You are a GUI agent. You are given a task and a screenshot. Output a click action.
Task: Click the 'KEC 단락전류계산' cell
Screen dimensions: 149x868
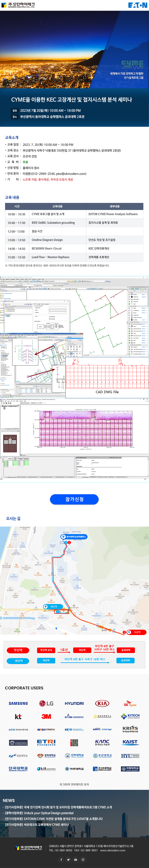(x=115, y=248)
